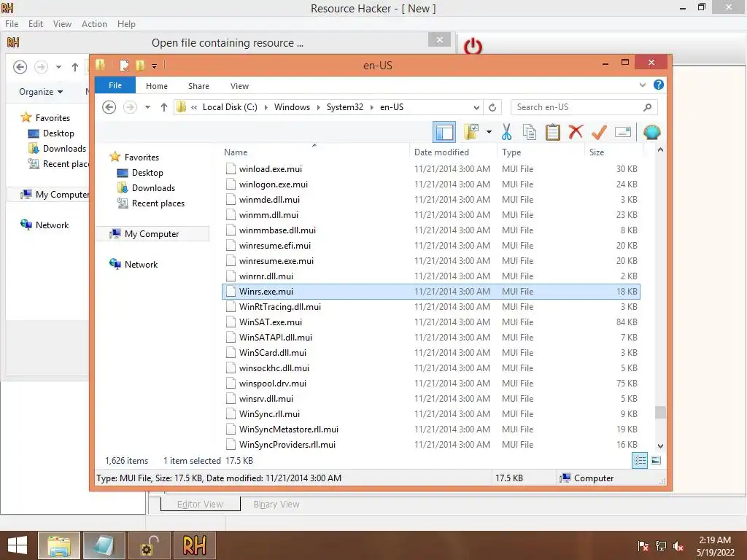Click the Windows Start button
Screen dimensions: 747x560
pyautogui.click(x=18, y=545)
